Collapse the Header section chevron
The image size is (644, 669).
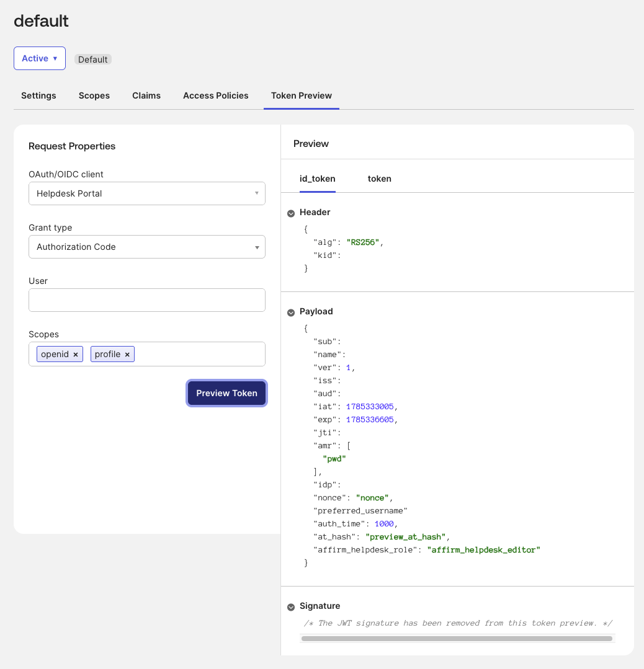click(x=291, y=213)
